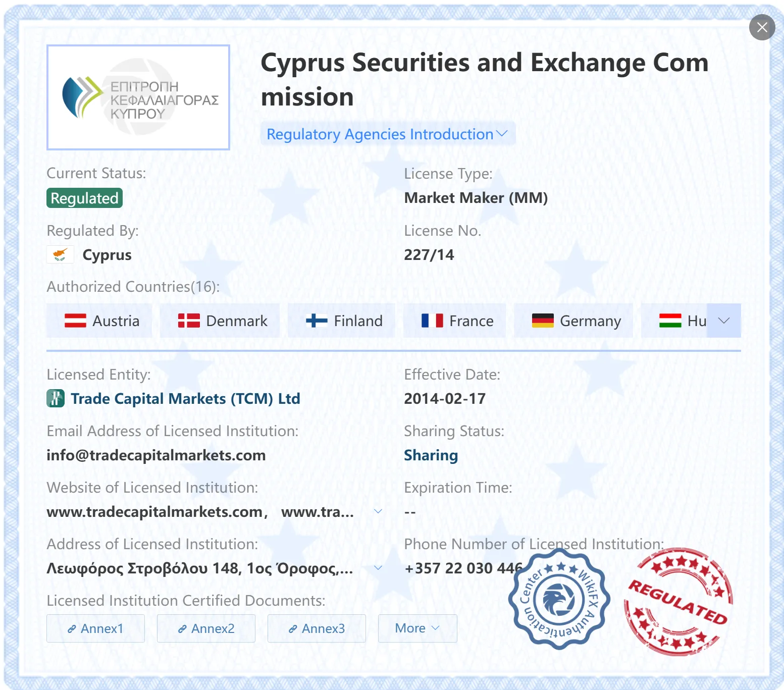The width and height of the screenshot is (784, 690).
Task: Close the license details popup
Action: coord(762,27)
